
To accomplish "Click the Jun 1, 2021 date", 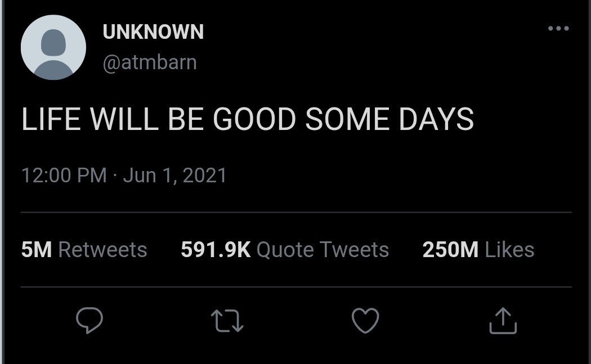I will [174, 176].
